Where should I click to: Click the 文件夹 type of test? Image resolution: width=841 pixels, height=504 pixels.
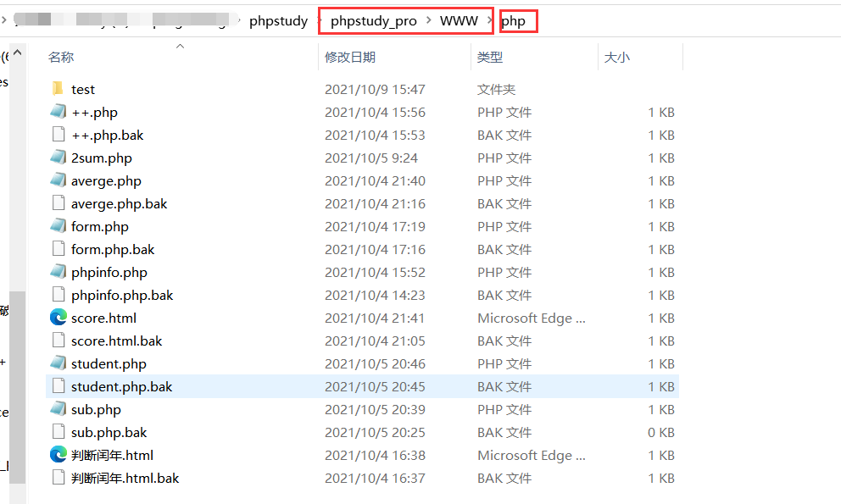point(496,90)
